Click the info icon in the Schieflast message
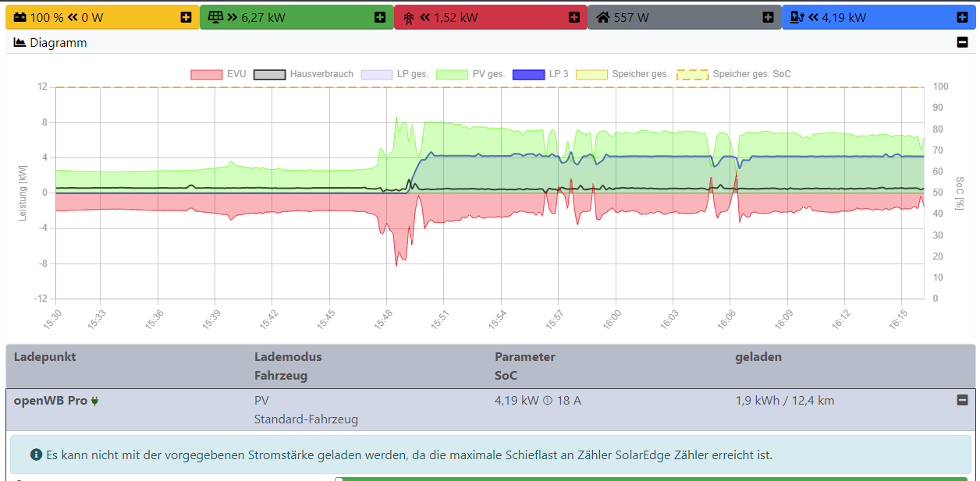 (x=36, y=454)
